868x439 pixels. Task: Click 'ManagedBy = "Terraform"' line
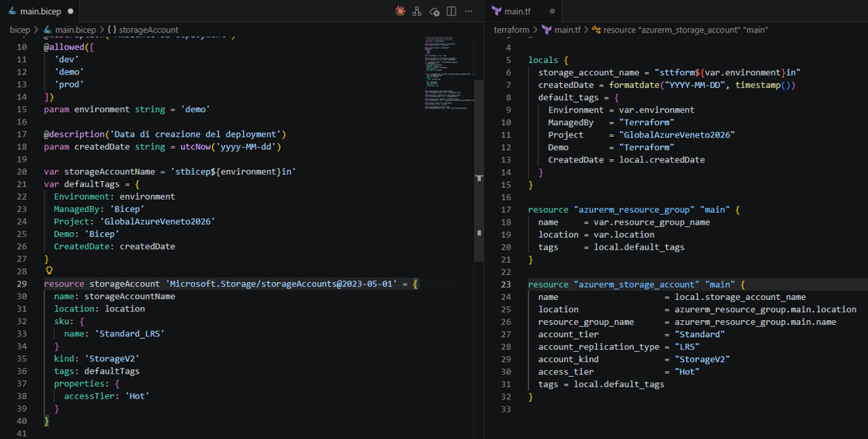611,123
